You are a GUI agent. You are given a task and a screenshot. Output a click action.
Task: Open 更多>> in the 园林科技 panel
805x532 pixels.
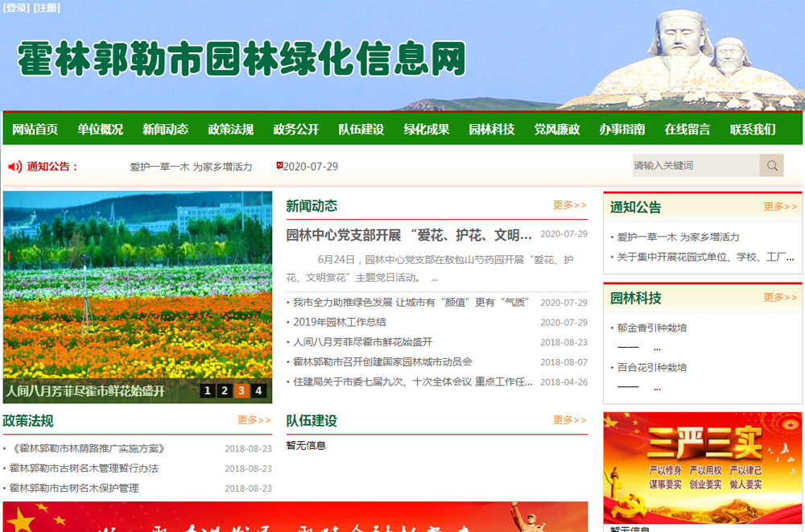point(779,297)
